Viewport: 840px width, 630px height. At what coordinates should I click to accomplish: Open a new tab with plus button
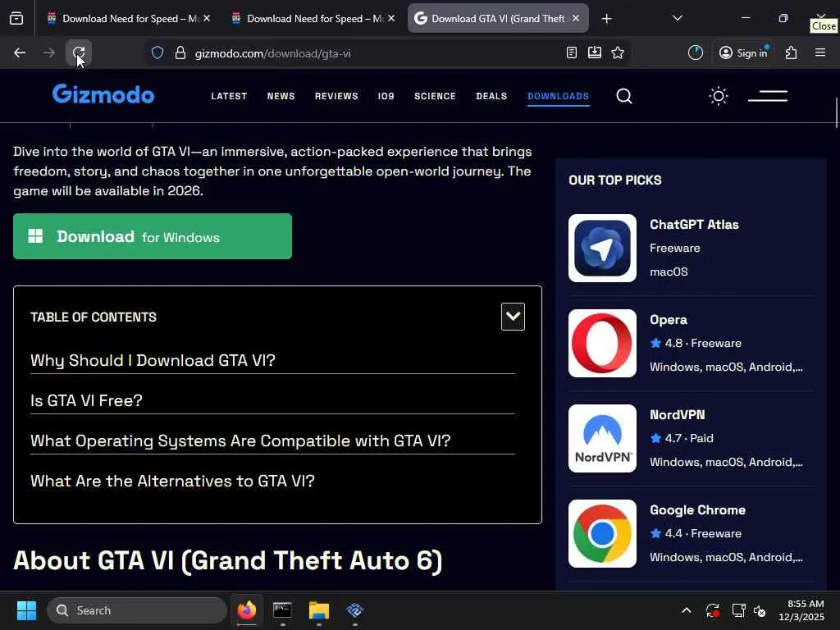tap(606, 19)
